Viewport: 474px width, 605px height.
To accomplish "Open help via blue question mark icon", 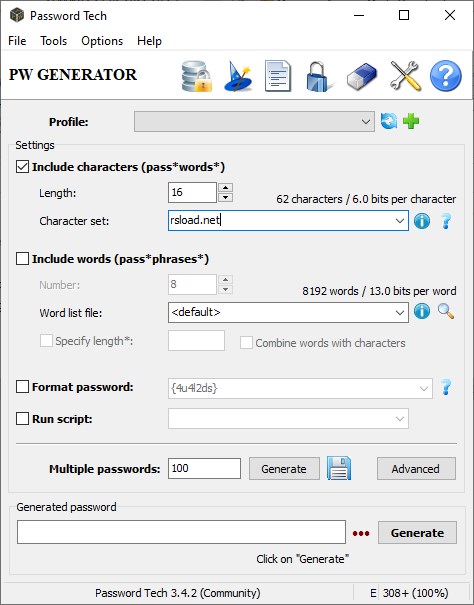I will point(445,76).
